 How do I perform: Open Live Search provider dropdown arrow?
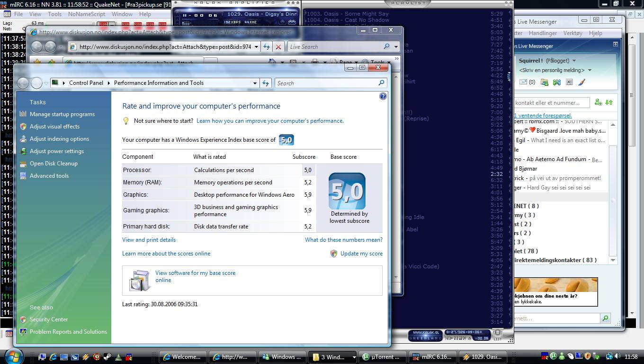[x=396, y=47]
